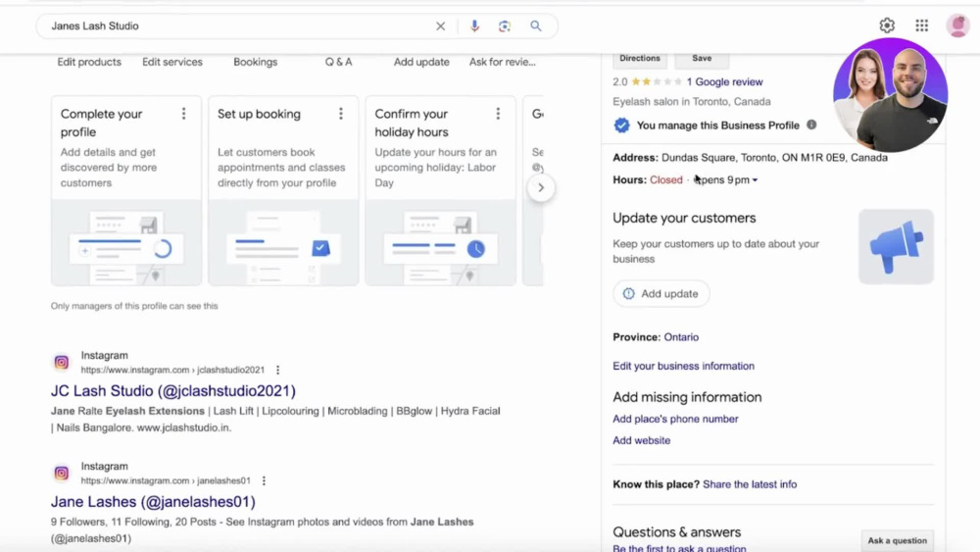The image size is (980, 552).
Task: Open the Q & A tab
Action: [x=338, y=62]
